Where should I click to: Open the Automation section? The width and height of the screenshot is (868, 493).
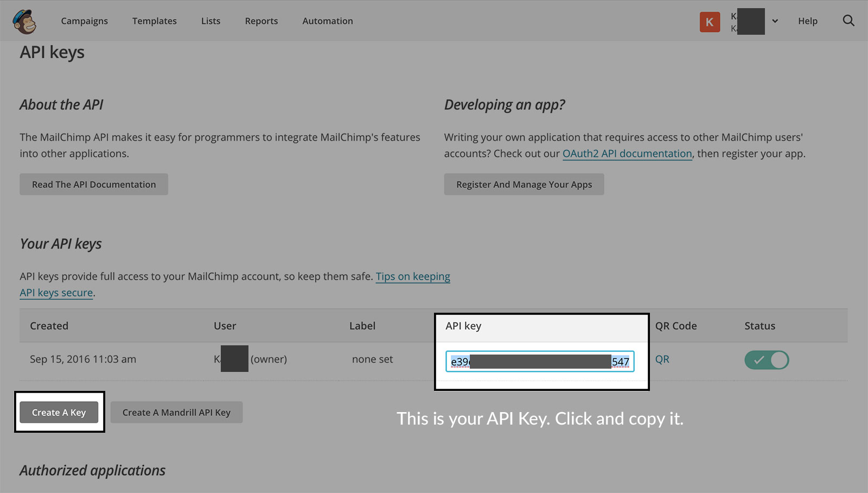click(x=327, y=21)
